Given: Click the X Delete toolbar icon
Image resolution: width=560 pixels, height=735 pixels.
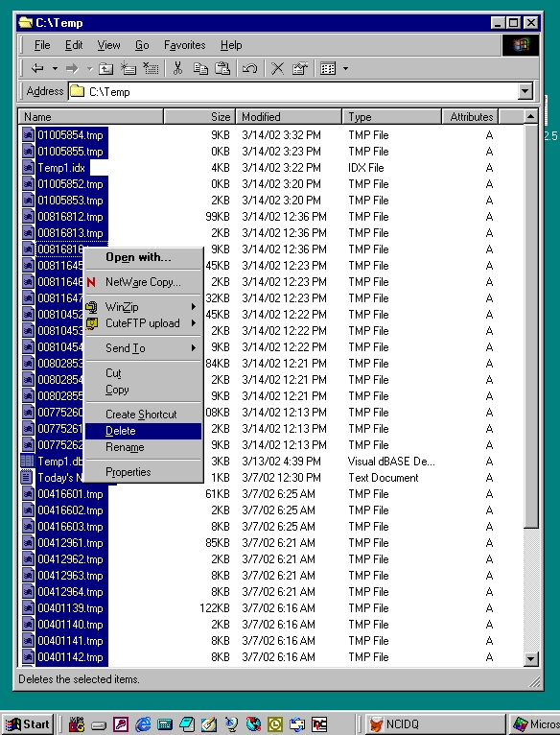Looking at the screenshot, I should point(277,69).
